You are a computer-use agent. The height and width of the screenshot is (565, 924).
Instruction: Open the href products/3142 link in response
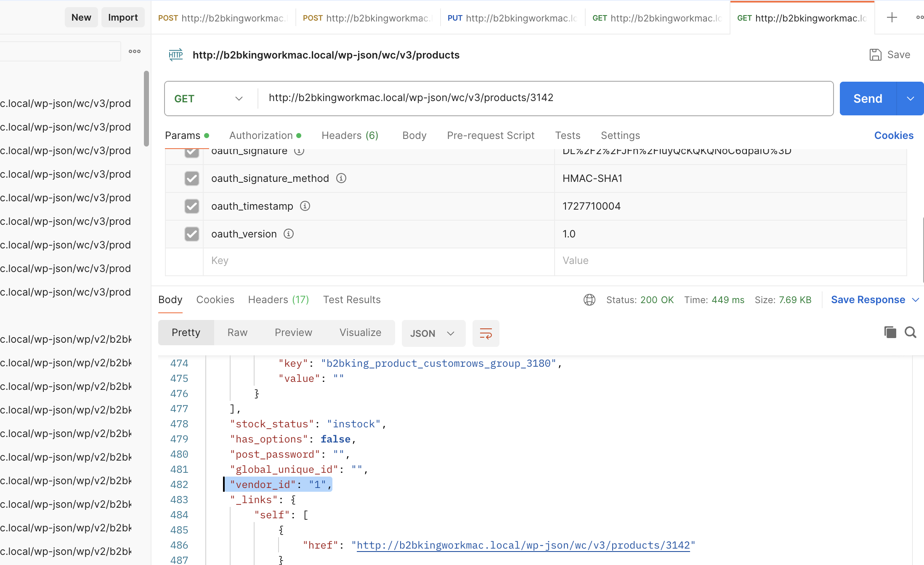coord(523,545)
